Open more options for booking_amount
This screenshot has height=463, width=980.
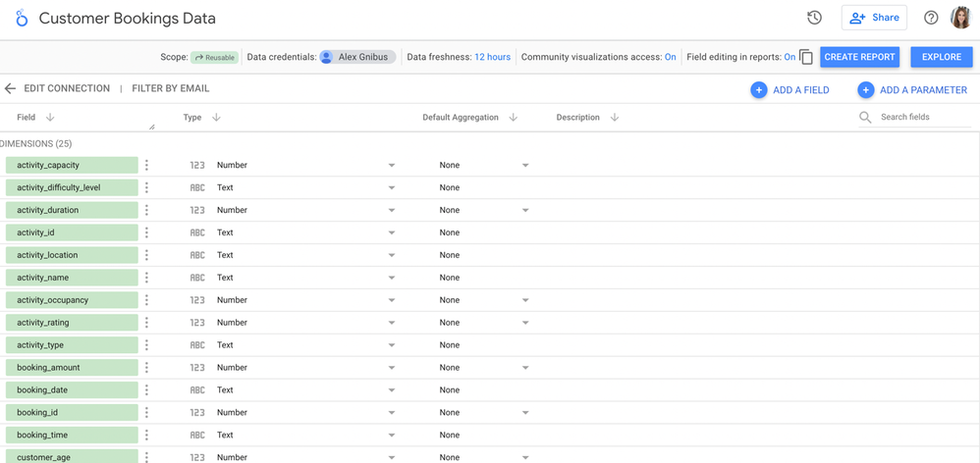146,367
